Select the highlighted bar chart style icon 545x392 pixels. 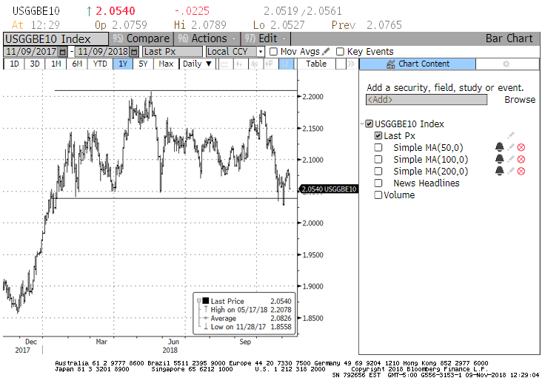(285, 64)
